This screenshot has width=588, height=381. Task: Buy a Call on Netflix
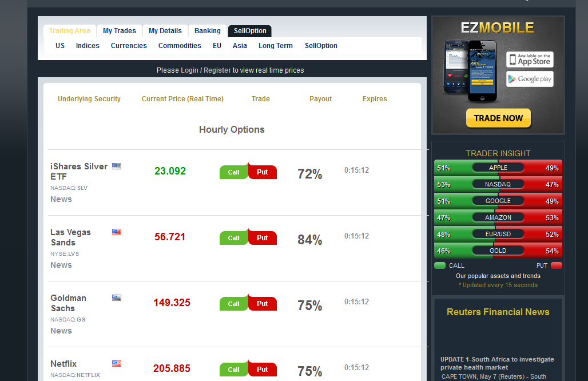(x=233, y=370)
